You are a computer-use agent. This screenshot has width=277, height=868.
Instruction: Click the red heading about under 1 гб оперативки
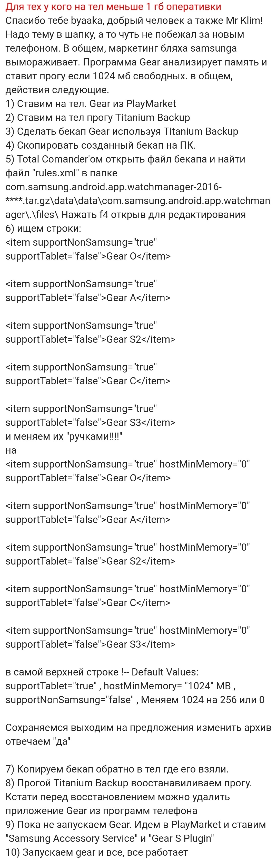[113, 7]
